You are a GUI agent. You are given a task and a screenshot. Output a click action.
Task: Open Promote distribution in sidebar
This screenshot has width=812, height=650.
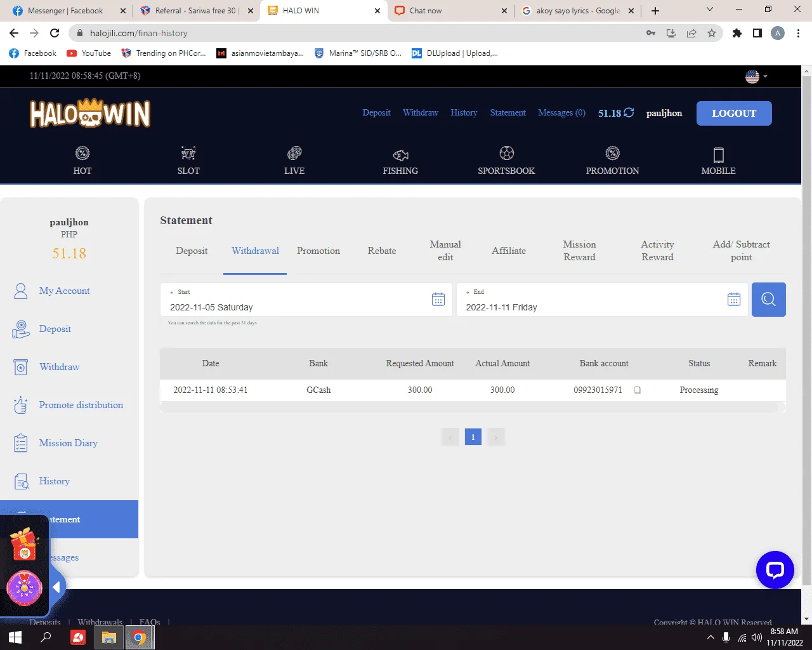point(81,405)
